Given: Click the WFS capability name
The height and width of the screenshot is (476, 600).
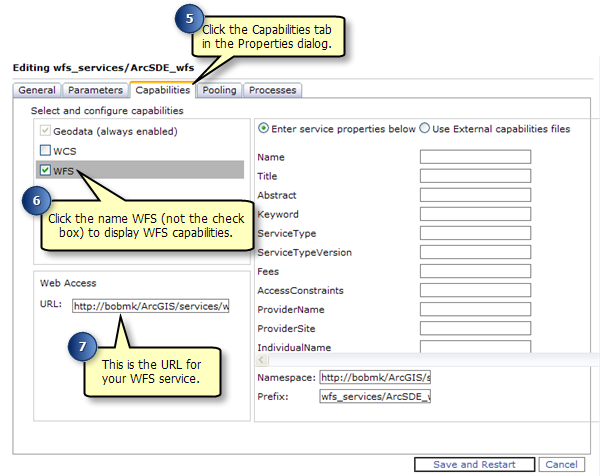Looking at the screenshot, I should tap(64, 170).
